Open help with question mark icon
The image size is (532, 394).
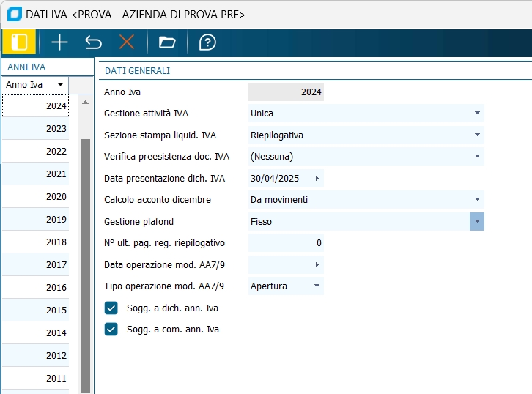point(207,42)
